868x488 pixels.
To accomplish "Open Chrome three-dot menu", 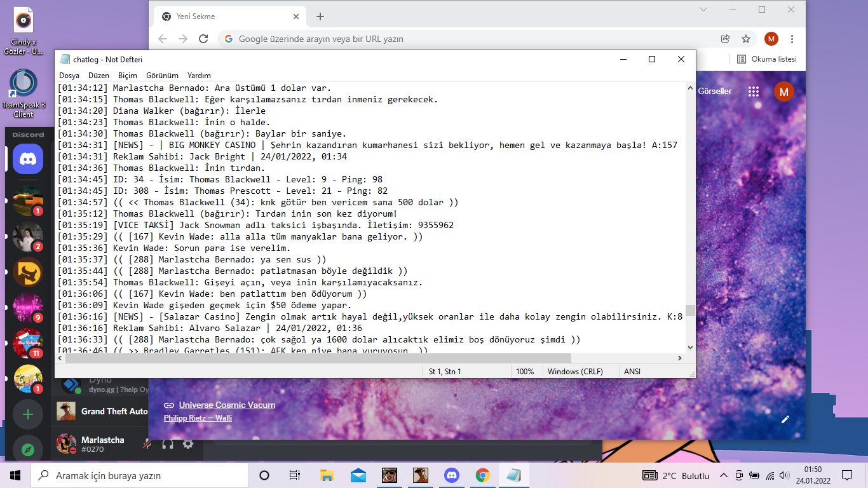I will [792, 39].
